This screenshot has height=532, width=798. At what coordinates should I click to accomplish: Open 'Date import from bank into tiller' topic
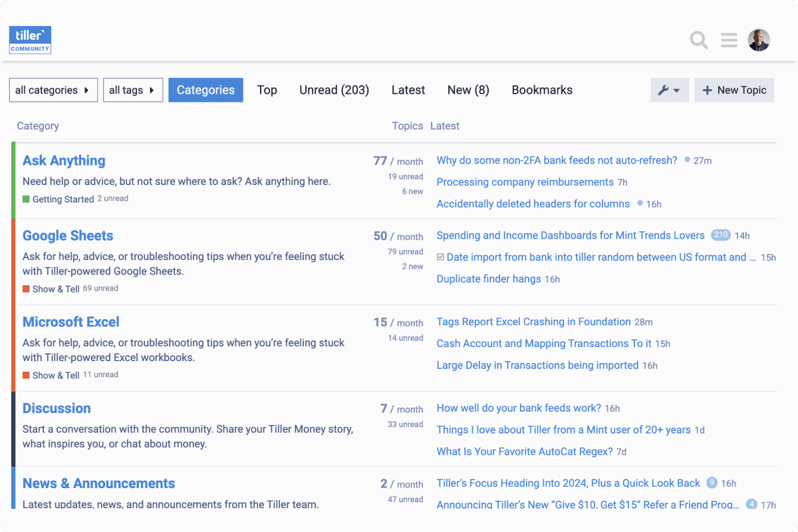point(601,257)
